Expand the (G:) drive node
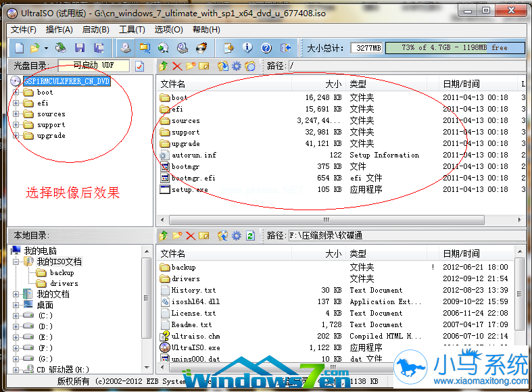The height and width of the screenshot is (392, 532). click(x=16, y=359)
